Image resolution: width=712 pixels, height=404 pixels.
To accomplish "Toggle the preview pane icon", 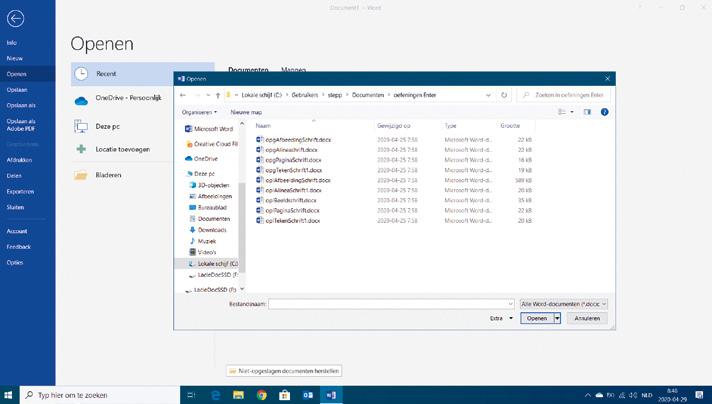I will (x=587, y=112).
